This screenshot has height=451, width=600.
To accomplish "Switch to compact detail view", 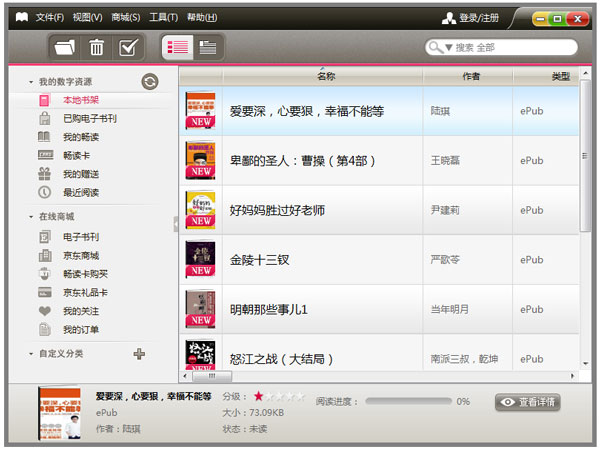I will (208, 47).
